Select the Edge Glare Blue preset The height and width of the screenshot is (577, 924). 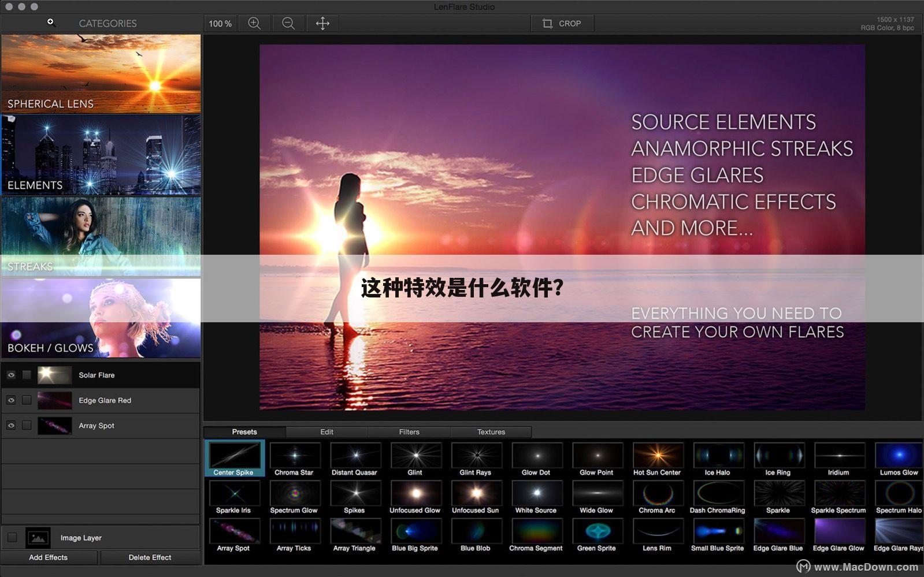(778, 535)
